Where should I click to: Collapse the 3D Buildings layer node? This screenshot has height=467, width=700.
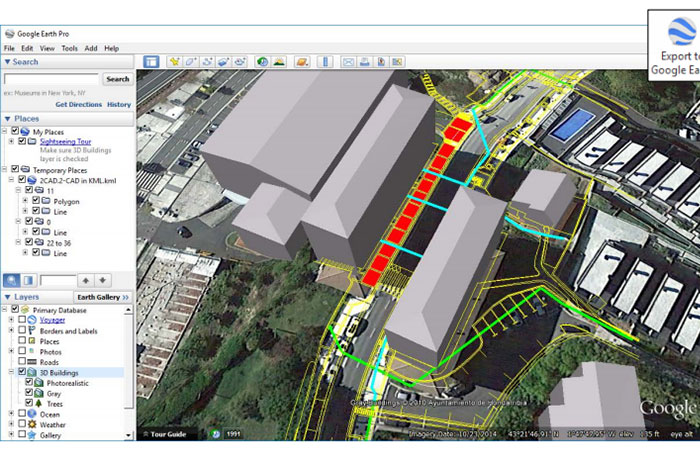(11, 371)
